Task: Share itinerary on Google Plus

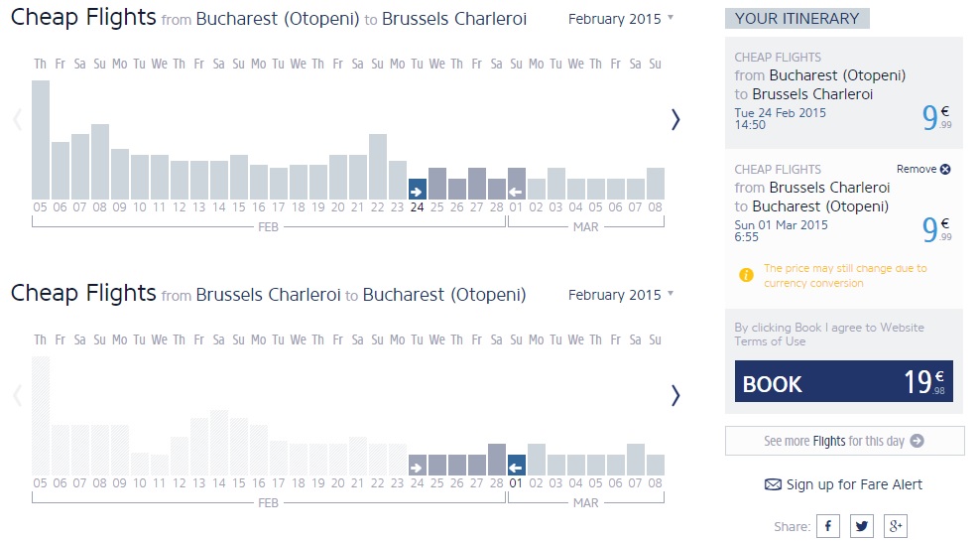Action: pyautogui.click(x=896, y=526)
